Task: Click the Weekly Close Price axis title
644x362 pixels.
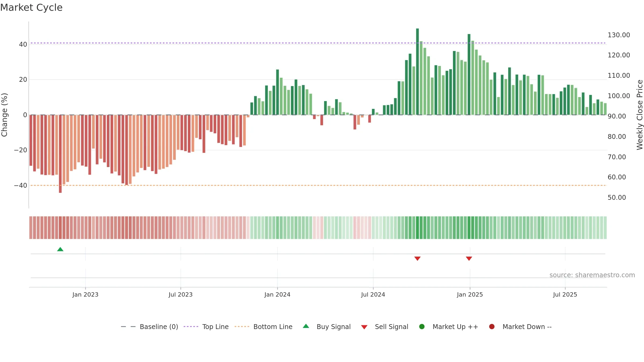Action: tap(640, 115)
